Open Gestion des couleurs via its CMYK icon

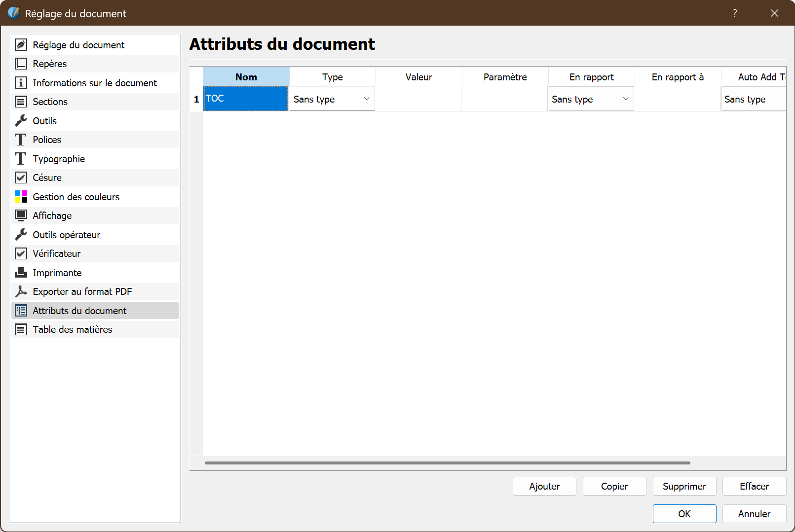pyautogui.click(x=21, y=196)
